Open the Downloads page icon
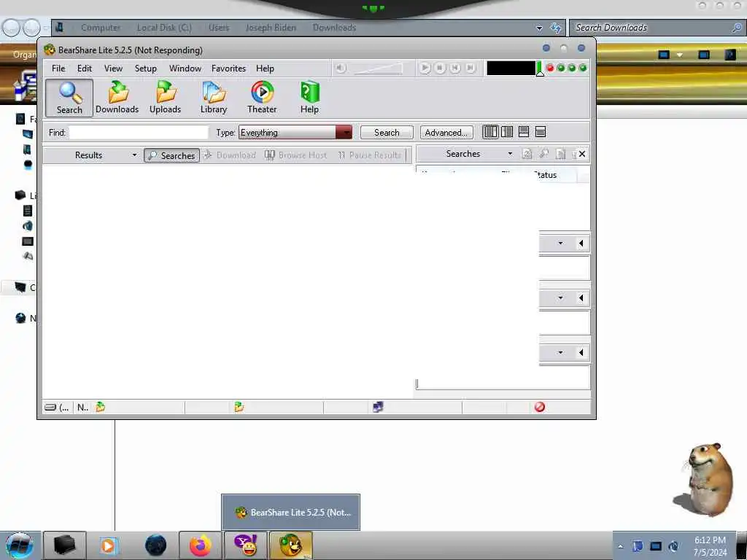 click(x=117, y=98)
